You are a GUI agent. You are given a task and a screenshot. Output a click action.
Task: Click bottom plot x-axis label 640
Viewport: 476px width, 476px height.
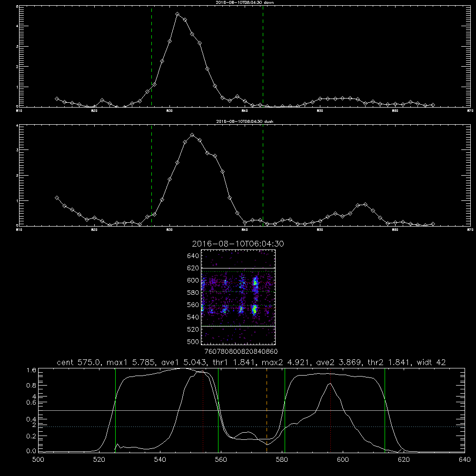(465, 460)
